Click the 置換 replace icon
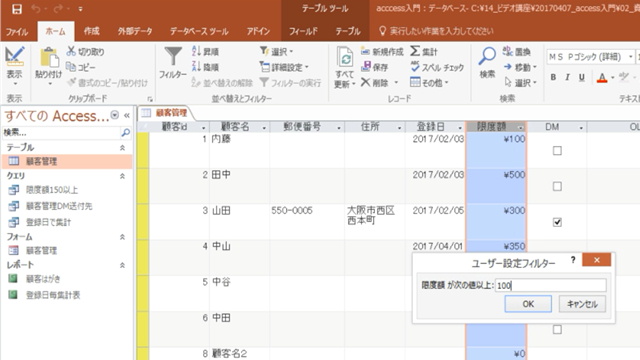The height and width of the screenshot is (360, 640). tap(508, 51)
